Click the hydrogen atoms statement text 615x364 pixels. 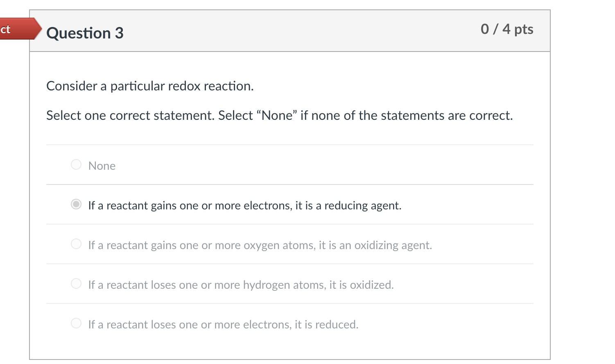pos(241,285)
